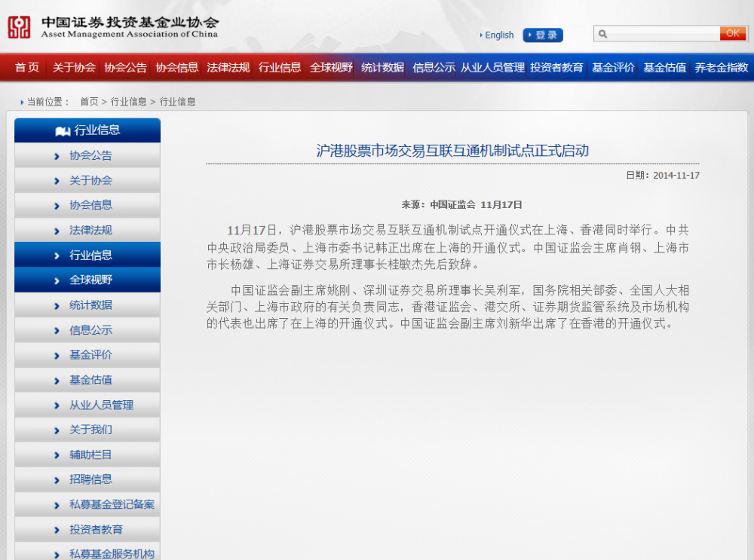Select 关于协会 label in left sidebar
754x560 pixels.
(x=90, y=180)
